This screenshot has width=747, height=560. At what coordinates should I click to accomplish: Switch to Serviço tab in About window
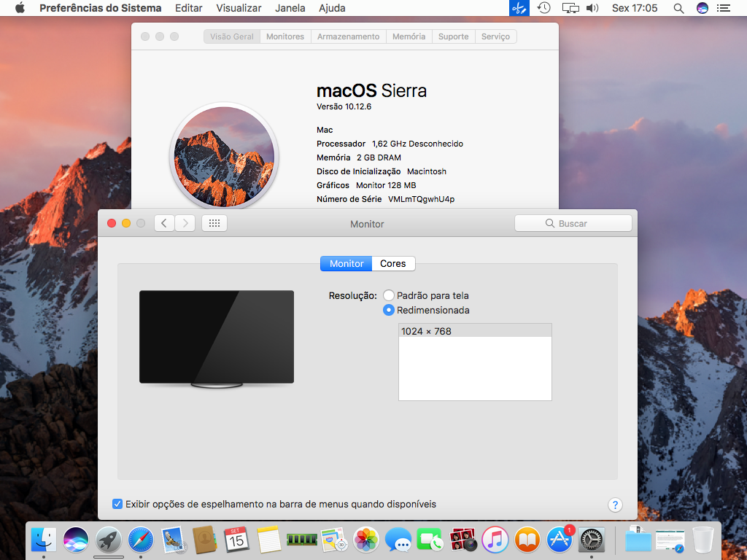pos(495,36)
